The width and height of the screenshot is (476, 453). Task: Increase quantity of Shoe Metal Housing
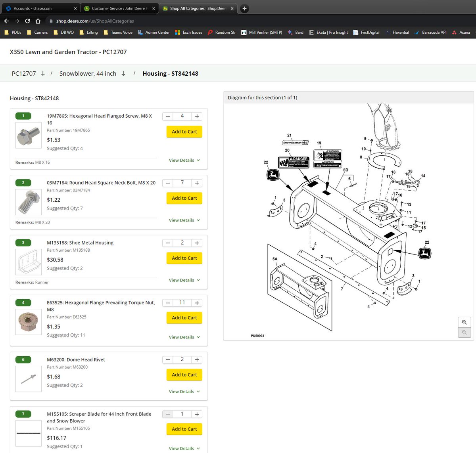pyautogui.click(x=197, y=243)
